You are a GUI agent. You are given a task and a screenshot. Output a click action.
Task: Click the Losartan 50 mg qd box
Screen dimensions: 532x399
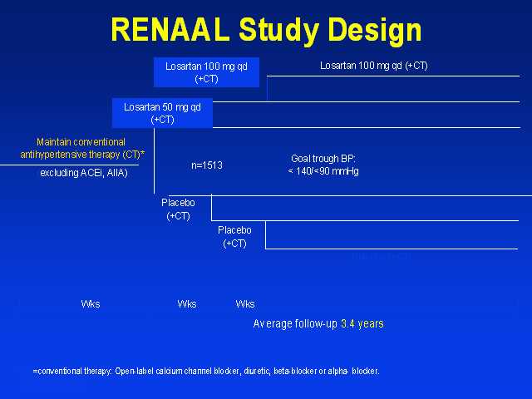pos(163,113)
